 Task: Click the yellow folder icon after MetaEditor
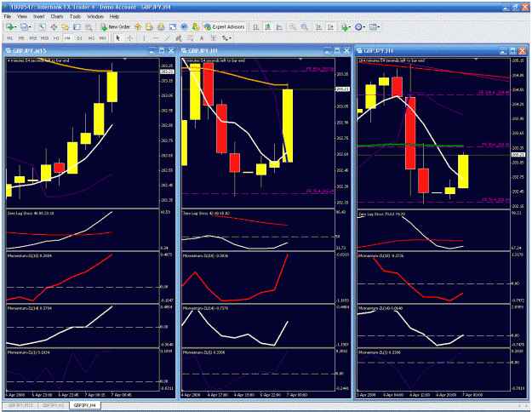point(149,26)
